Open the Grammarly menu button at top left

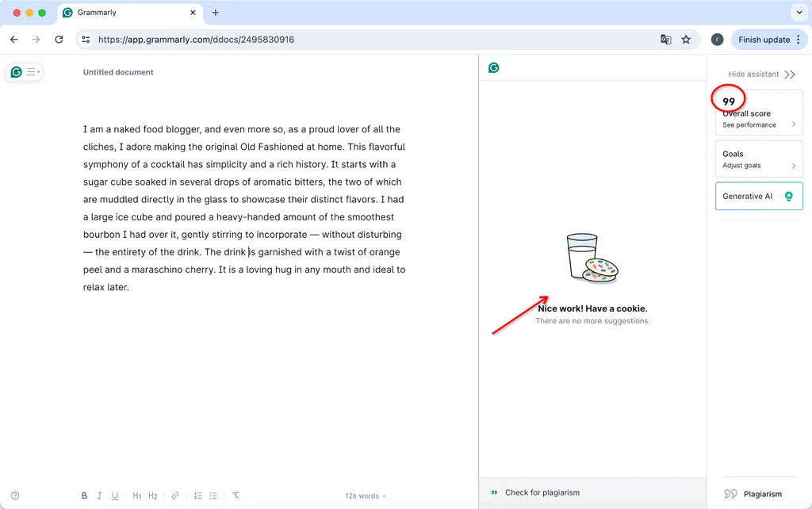25,72
